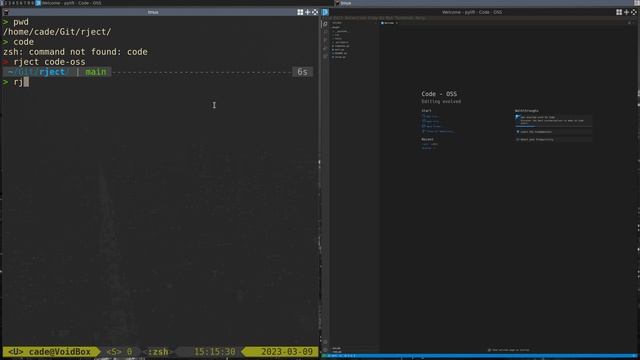640x360 pixels.
Task: Click the plus icon in tmux window titlebar
Action: tap(307, 12)
